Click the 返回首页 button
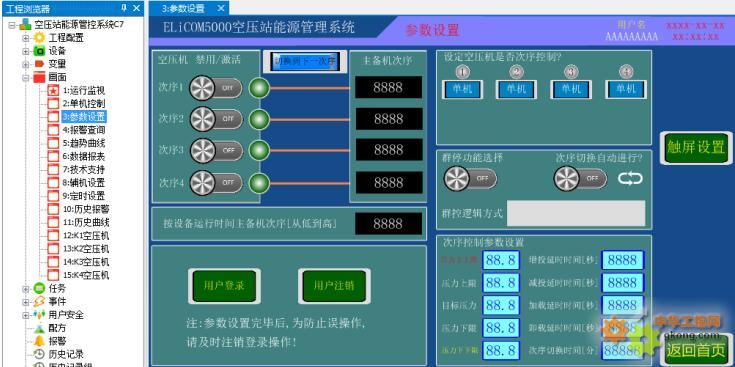This screenshot has height=367, width=735. (x=696, y=350)
